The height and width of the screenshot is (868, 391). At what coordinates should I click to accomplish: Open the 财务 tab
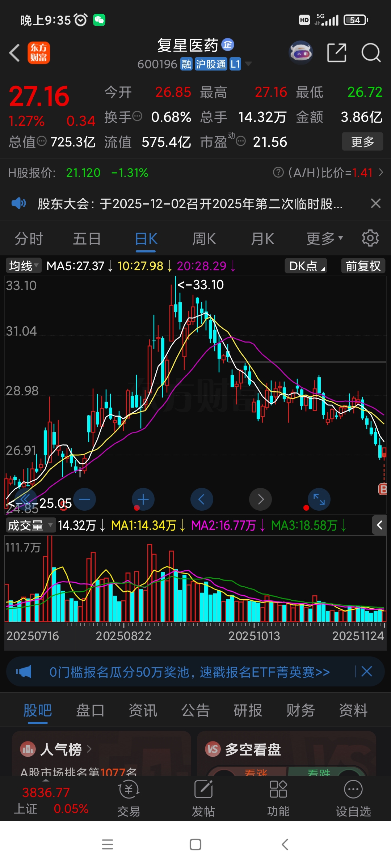(300, 711)
